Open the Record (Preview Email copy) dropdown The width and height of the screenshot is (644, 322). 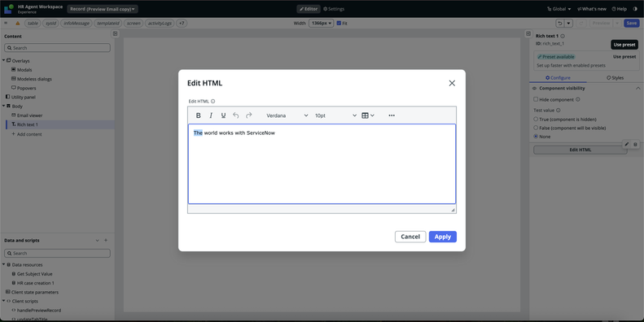click(x=103, y=9)
